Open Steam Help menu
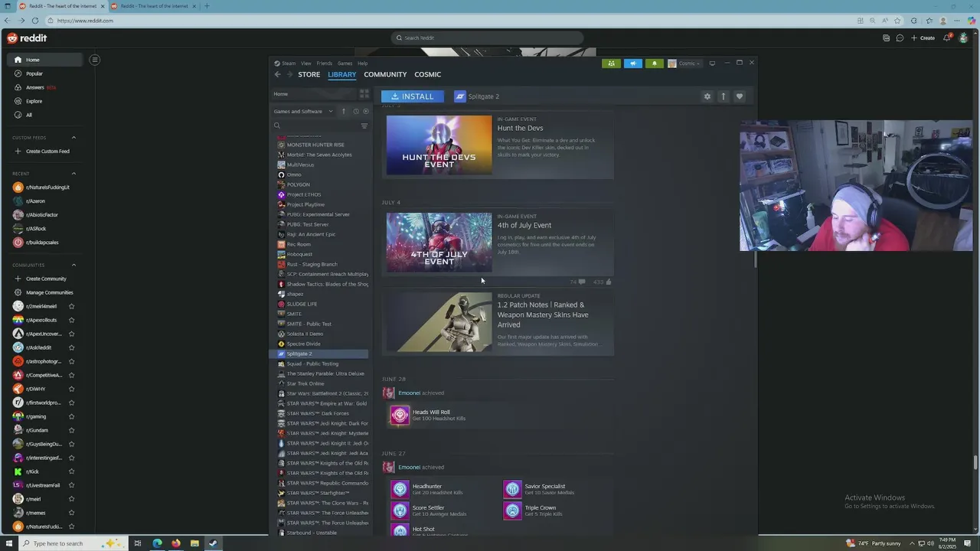This screenshot has height=551, width=980. click(363, 64)
